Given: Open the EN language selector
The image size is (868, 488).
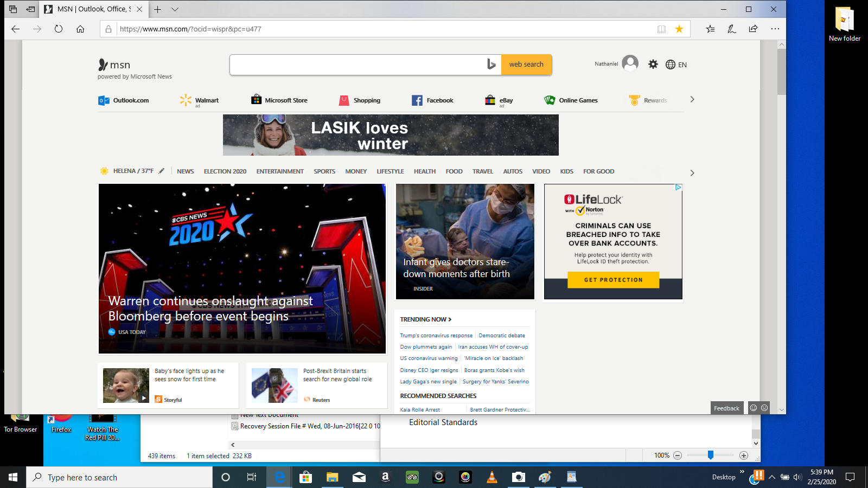Looking at the screenshot, I should [x=676, y=65].
